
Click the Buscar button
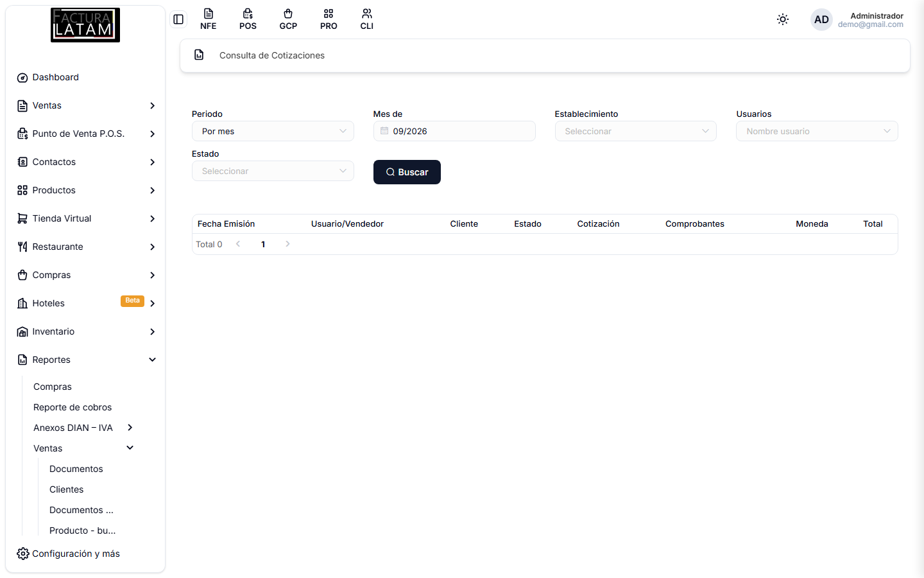[407, 172]
